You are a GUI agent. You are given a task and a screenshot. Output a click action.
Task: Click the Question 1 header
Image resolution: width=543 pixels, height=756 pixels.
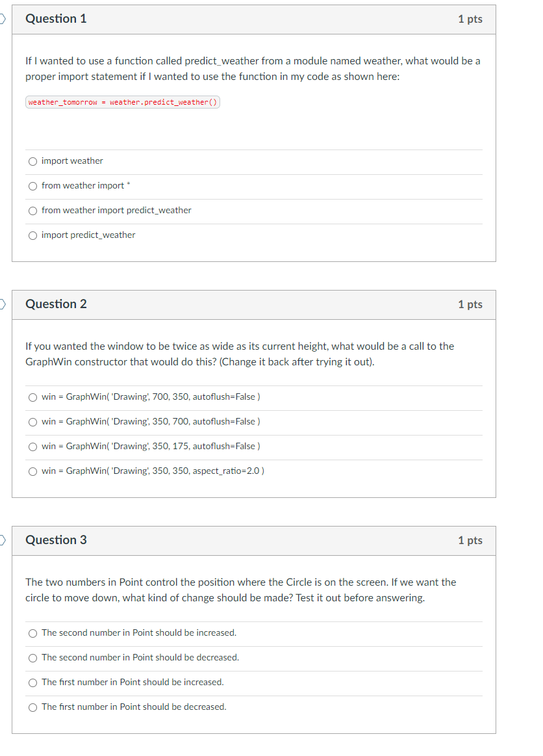tap(56, 19)
